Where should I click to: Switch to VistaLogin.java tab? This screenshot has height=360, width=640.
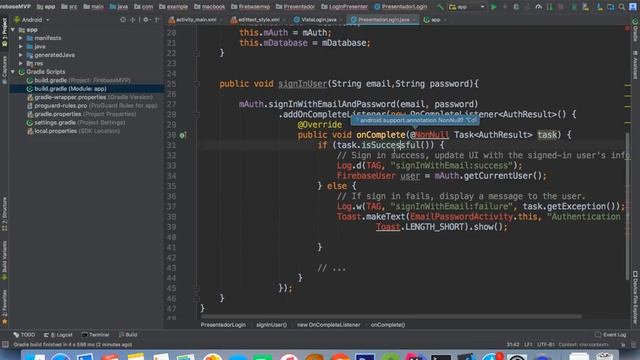pyautogui.click(x=318, y=20)
